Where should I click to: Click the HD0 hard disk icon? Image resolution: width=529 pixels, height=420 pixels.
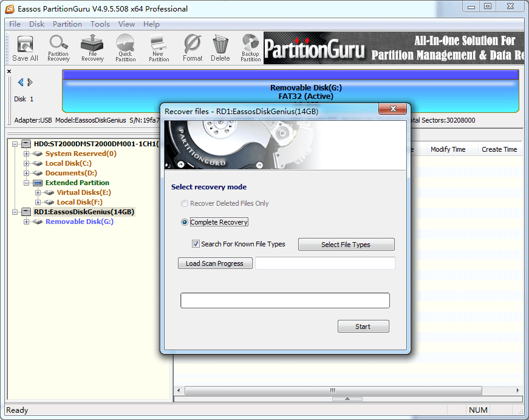click(x=26, y=144)
